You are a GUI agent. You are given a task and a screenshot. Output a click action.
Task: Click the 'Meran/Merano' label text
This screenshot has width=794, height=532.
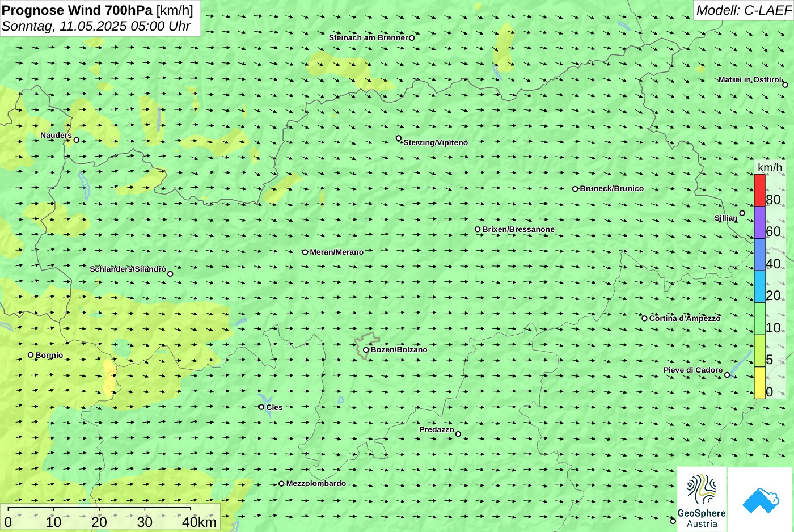pyautogui.click(x=336, y=252)
